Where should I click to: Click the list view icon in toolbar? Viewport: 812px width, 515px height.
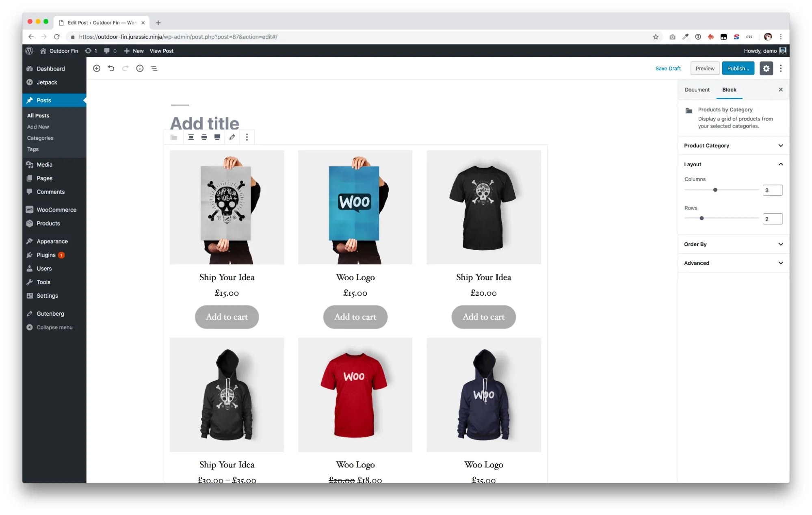(154, 68)
